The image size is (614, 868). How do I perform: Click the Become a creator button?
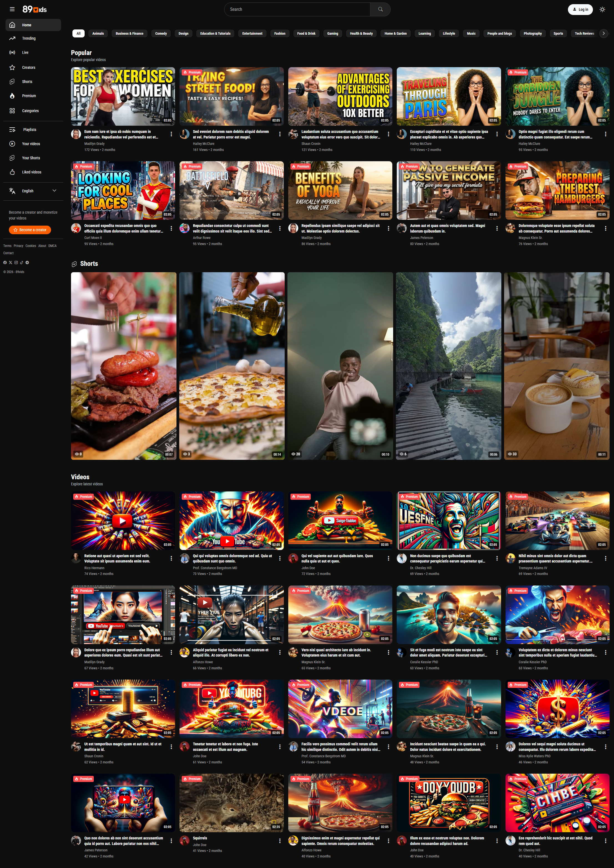tap(30, 230)
